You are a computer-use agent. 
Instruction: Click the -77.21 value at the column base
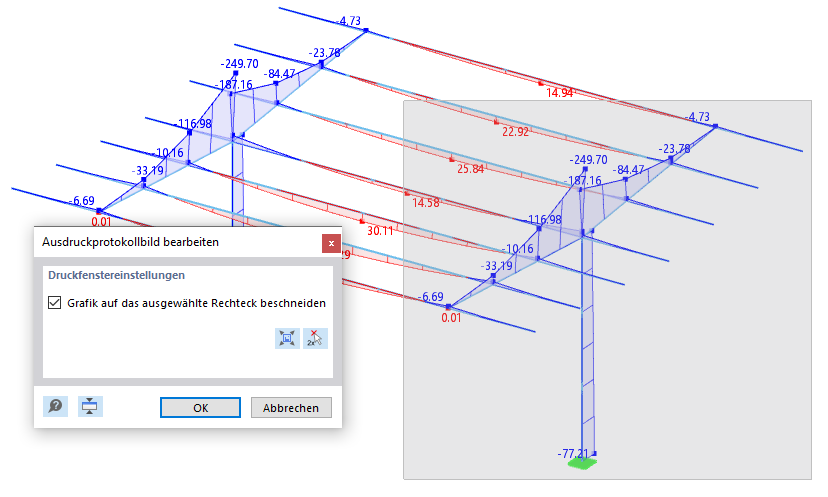573,454
